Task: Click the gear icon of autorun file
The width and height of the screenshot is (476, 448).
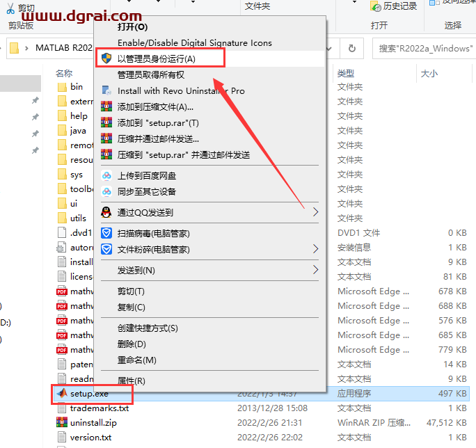Action: point(61,248)
